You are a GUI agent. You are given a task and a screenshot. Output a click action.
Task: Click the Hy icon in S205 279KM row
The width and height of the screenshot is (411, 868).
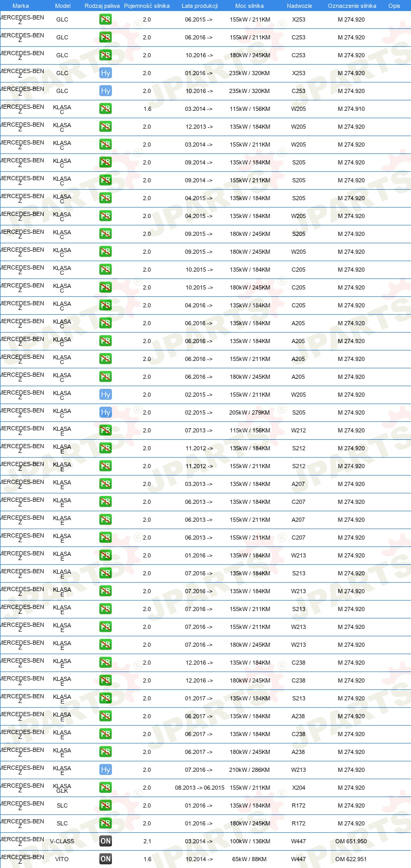click(x=106, y=413)
